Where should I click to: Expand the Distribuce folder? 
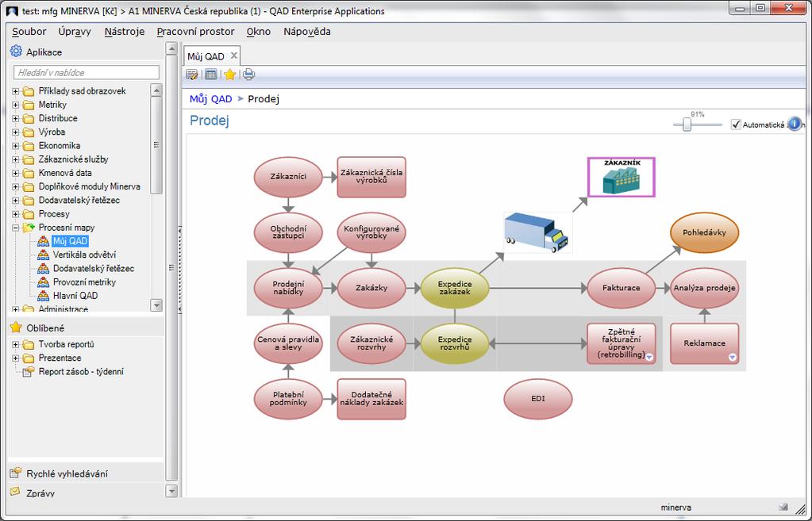(16, 118)
